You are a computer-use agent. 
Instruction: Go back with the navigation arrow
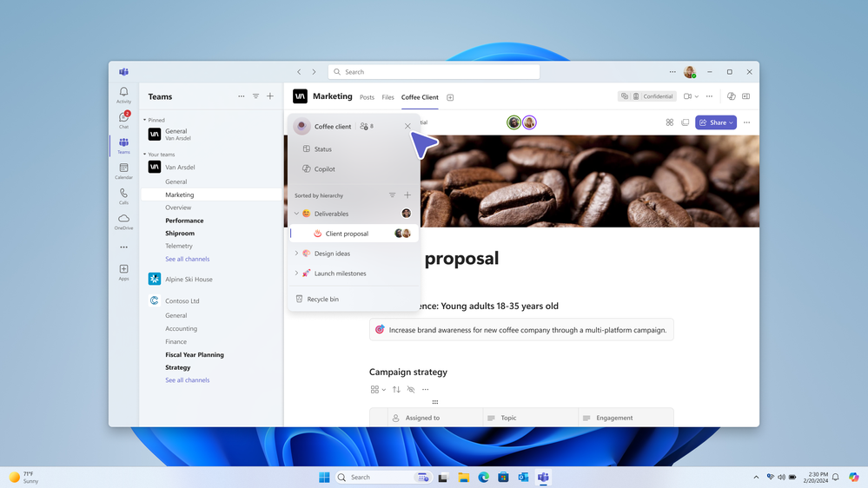click(299, 72)
